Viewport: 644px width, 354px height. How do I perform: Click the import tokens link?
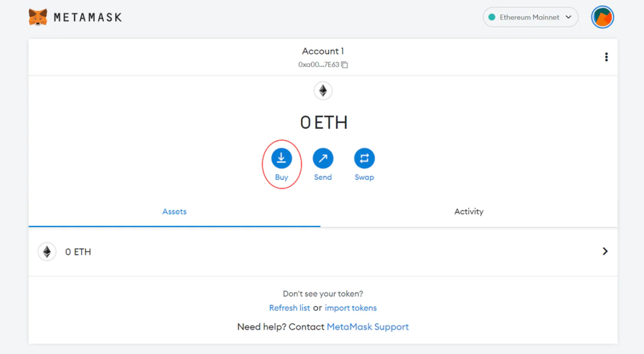coord(351,308)
